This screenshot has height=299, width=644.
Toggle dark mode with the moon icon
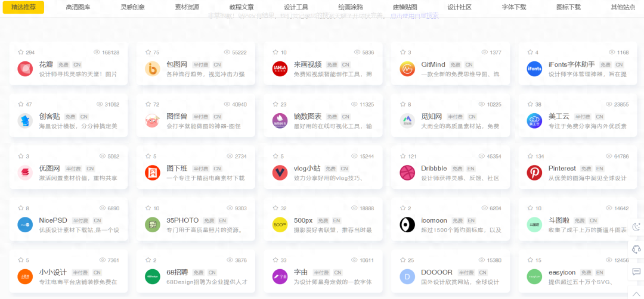click(x=636, y=226)
